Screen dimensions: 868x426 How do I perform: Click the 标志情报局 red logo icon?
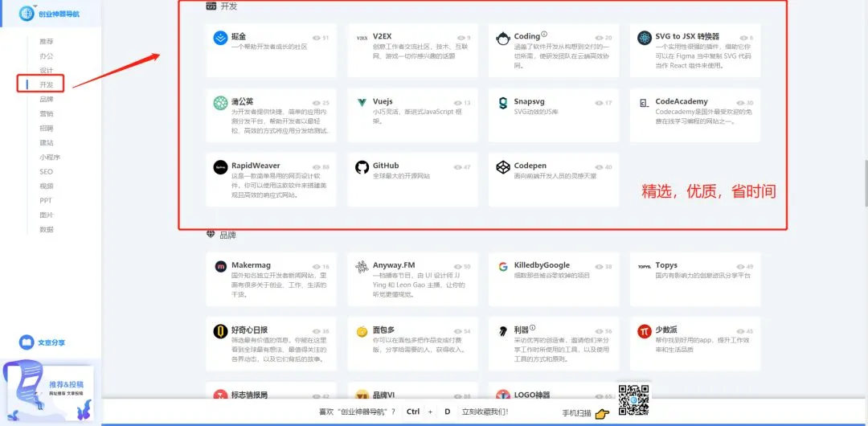coord(220,395)
